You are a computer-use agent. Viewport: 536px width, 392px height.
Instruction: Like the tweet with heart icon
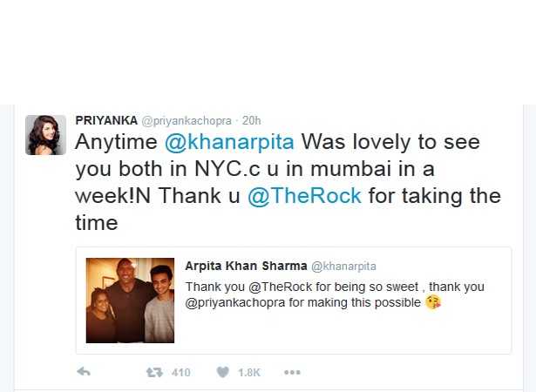(223, 372)
